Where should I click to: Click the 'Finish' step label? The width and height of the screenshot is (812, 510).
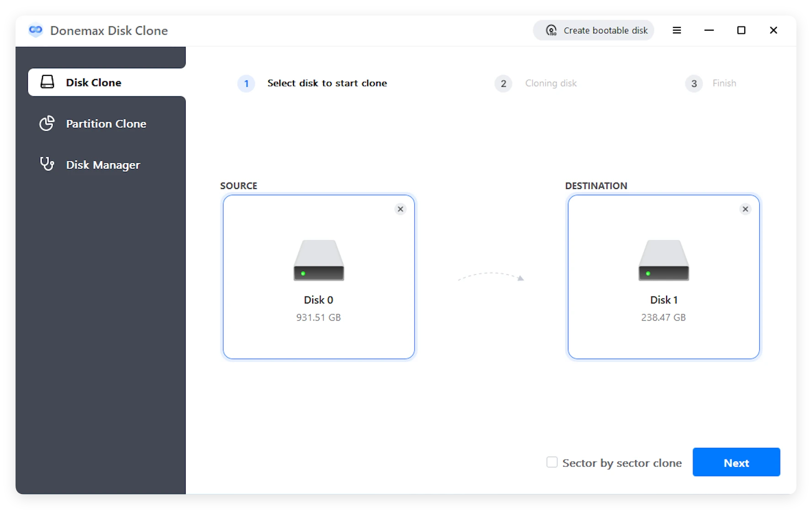724,83
